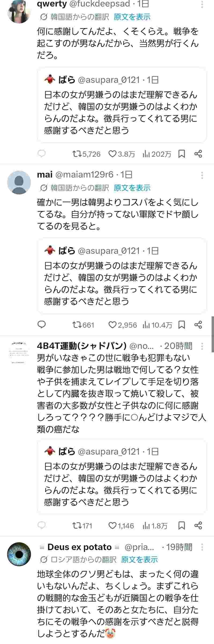Open qwerty's profile avatar
214x644 pixels.
(x=19, y=12)
